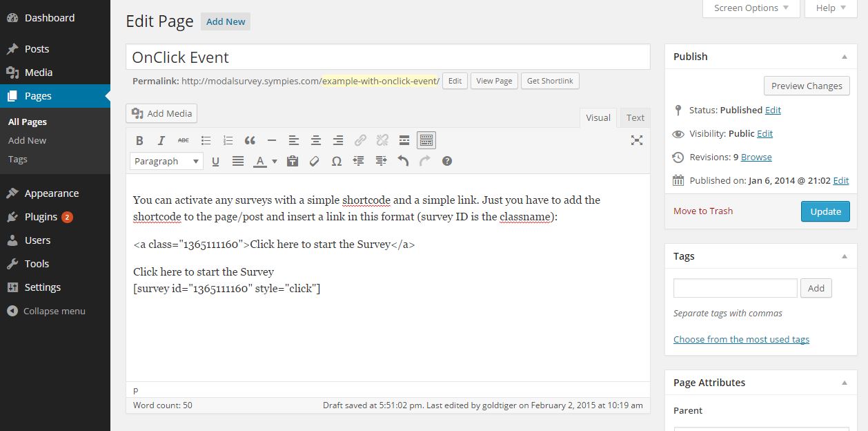Increase the paragraph indent
The width and height of the screenshot is (868, 431).
[381, 161]
